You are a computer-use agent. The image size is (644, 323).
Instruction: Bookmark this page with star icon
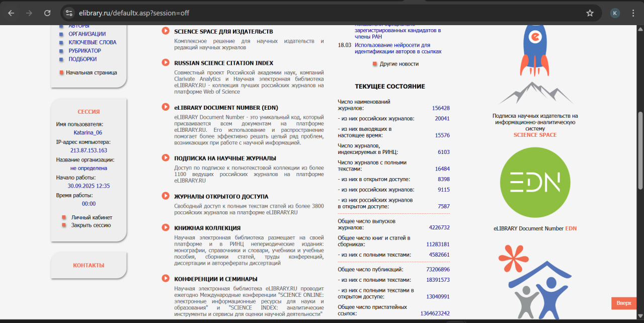coord(590,13)
